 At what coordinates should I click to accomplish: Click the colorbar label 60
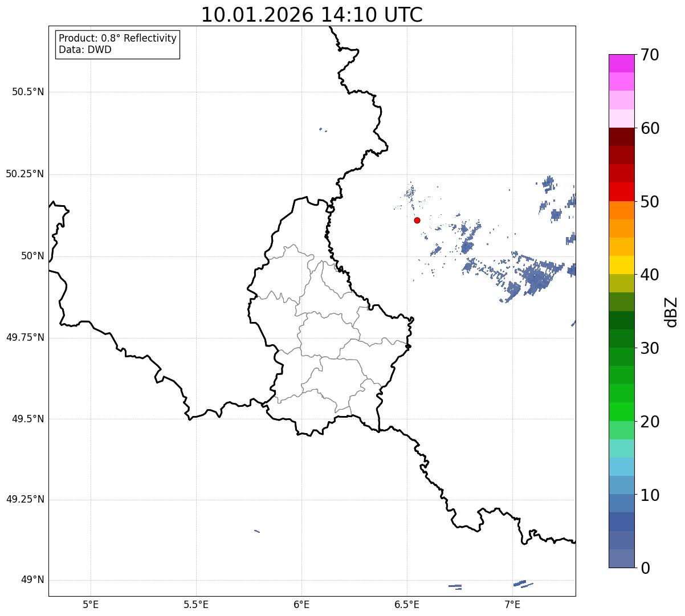[650, 128]
